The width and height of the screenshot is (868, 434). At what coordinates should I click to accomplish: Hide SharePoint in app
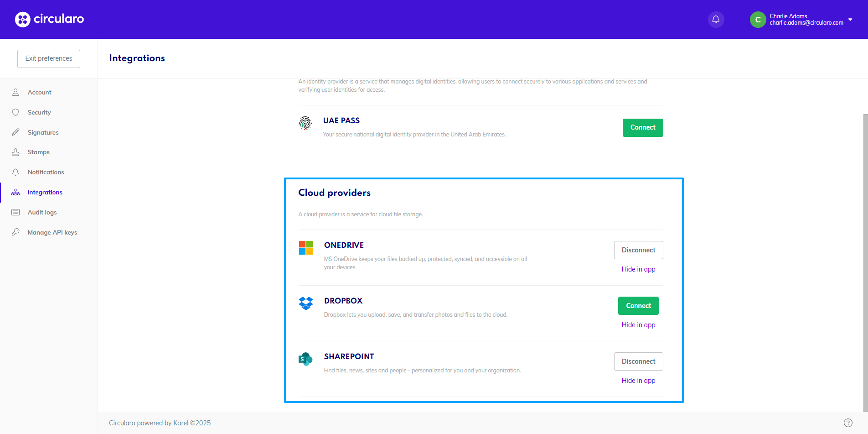(x=638, y=380)
